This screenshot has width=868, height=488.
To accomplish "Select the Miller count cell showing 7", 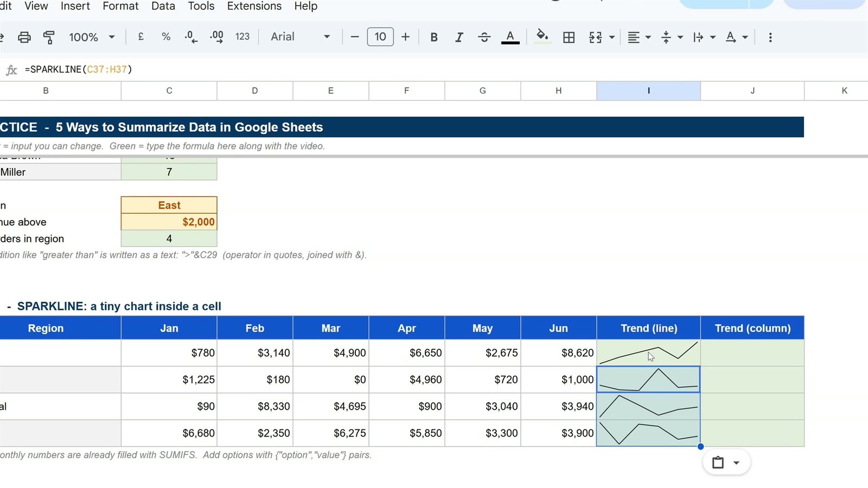I will [169, 172].
